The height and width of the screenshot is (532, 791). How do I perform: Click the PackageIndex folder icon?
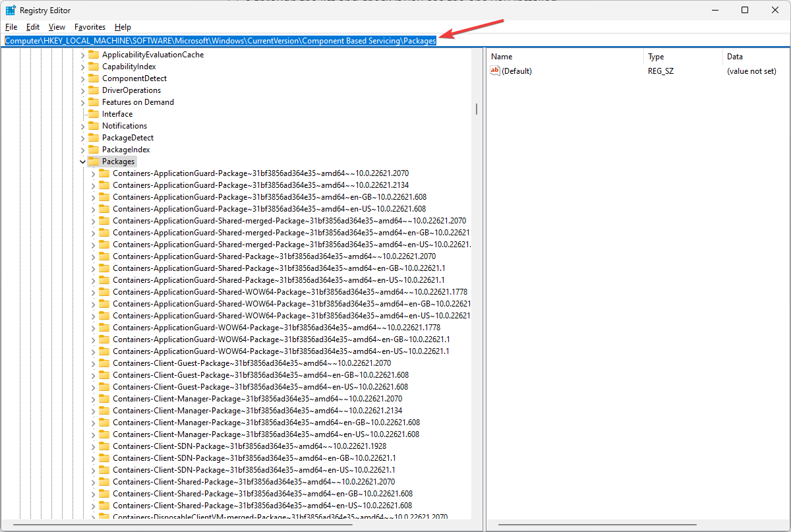[x=93, y=150]
